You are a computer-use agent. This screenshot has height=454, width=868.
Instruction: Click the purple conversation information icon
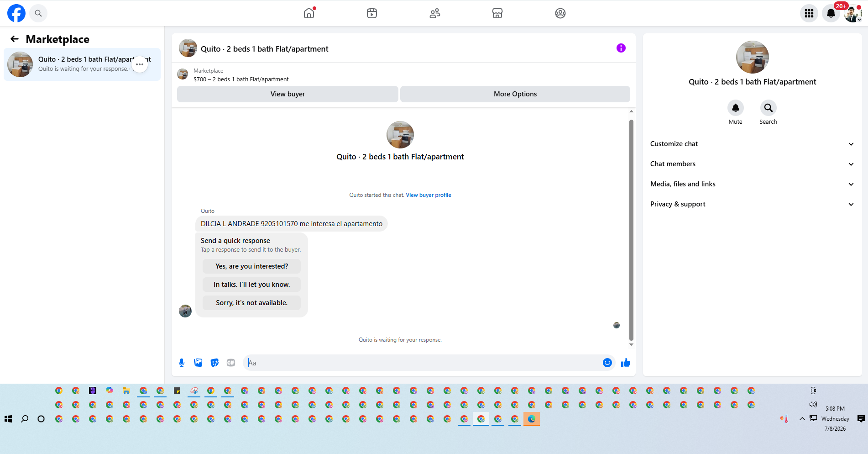click(621, 48)
